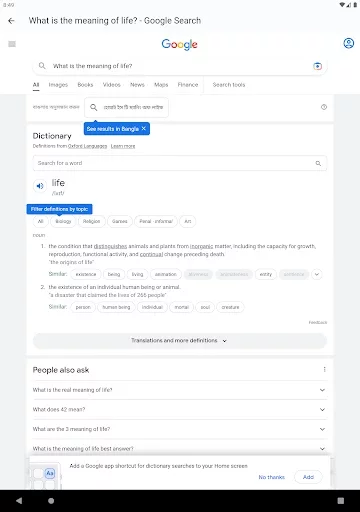Search by image with Lens camera icon

(317, 66)
